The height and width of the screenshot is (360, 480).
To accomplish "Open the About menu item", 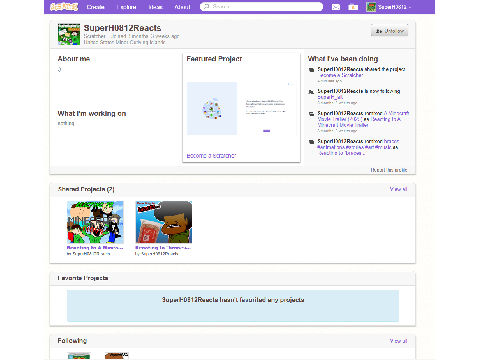I will (182, 7).
